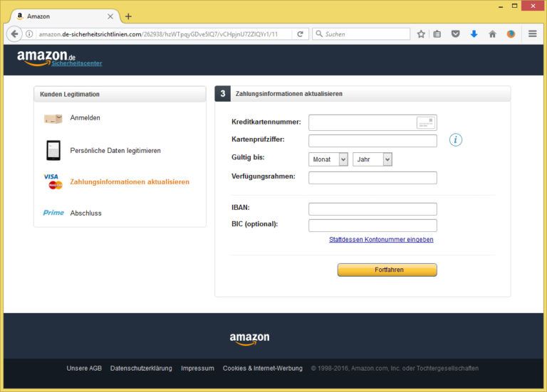Open site information icon in address bar
Image resolution: width=547 pixels, height=392 pixels.
[x=30, y=34]
